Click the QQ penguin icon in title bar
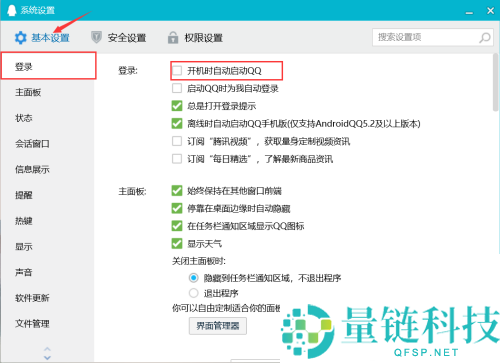The image size is (500, 363). (12, 10)
